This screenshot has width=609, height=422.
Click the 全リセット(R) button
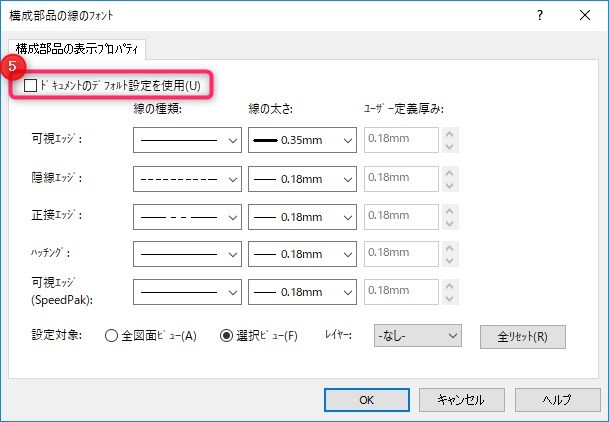[522, 336]
